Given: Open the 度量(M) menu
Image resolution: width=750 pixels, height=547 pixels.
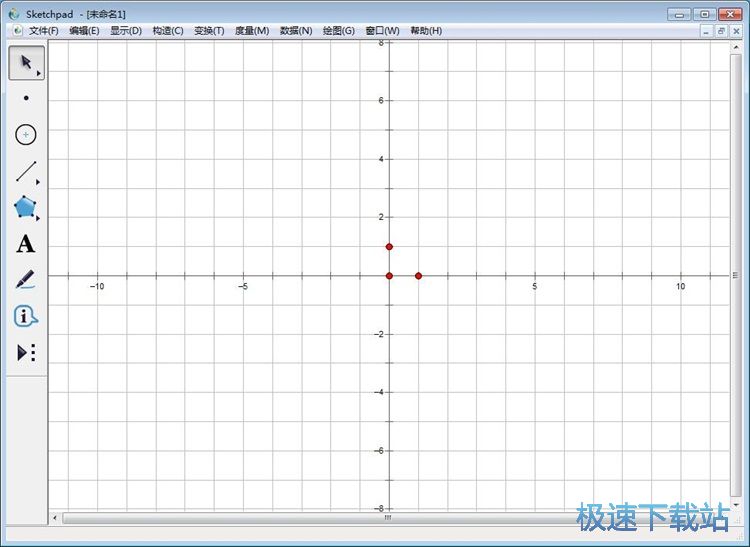Looking at the screenshot, I should point(252,31).
